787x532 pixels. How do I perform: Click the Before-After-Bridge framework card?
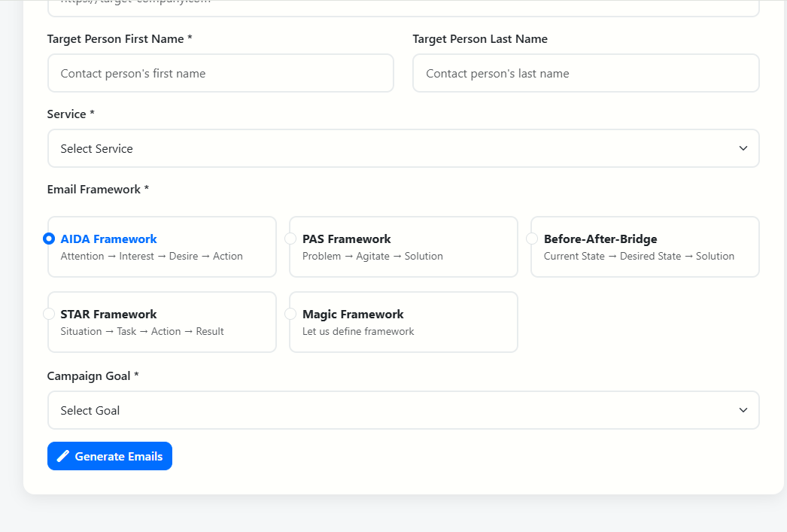645,246
